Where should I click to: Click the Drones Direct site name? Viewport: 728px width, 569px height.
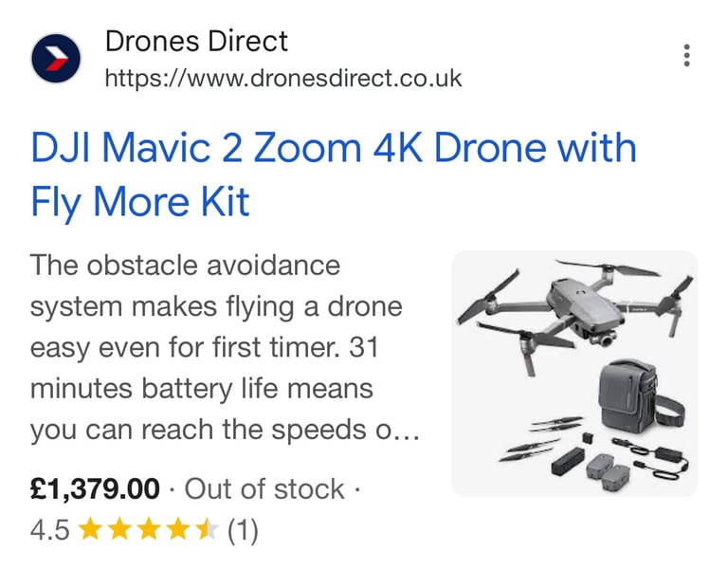[196, 41]
